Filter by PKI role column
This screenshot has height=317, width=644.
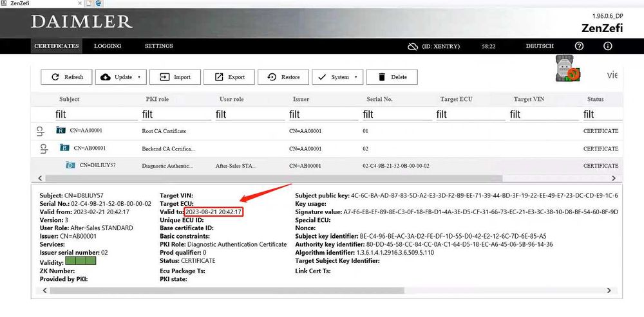click(176, 114)
